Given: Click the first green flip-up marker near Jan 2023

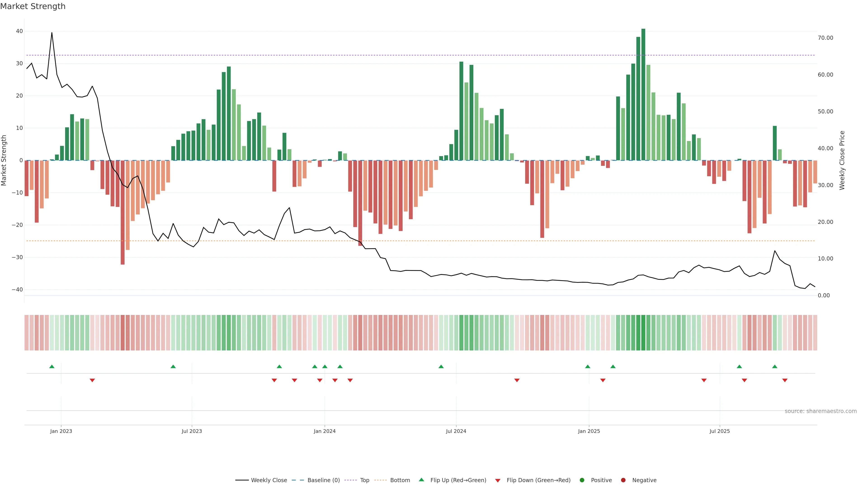Looking at the screenshot, I should pyautogui.click(x=52, y=366).
